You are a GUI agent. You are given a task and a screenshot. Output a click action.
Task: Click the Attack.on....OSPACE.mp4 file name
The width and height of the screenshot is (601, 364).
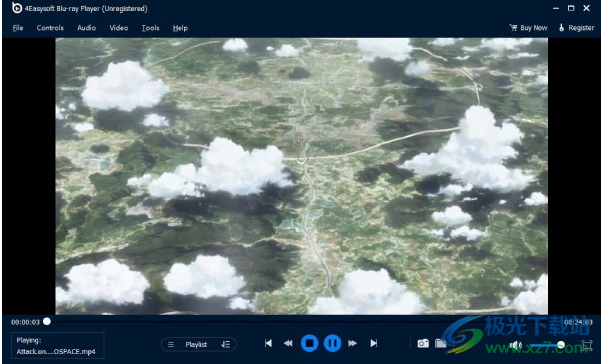[x=56, y=352]
